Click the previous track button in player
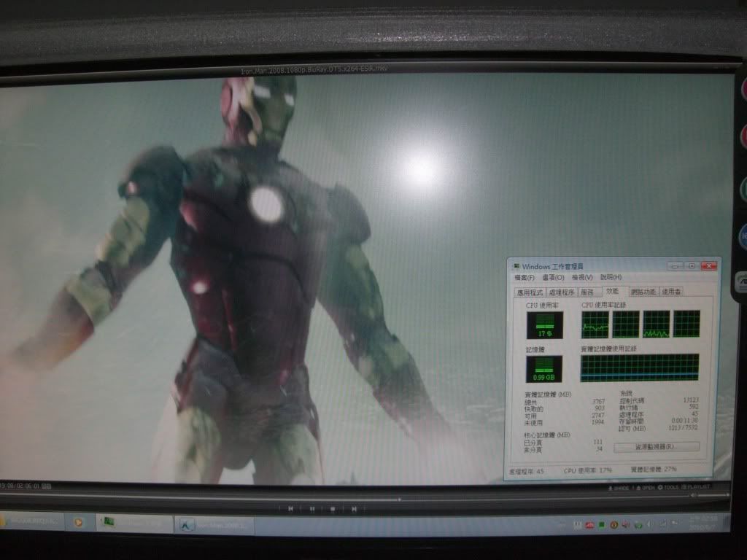 coord(290,508)
